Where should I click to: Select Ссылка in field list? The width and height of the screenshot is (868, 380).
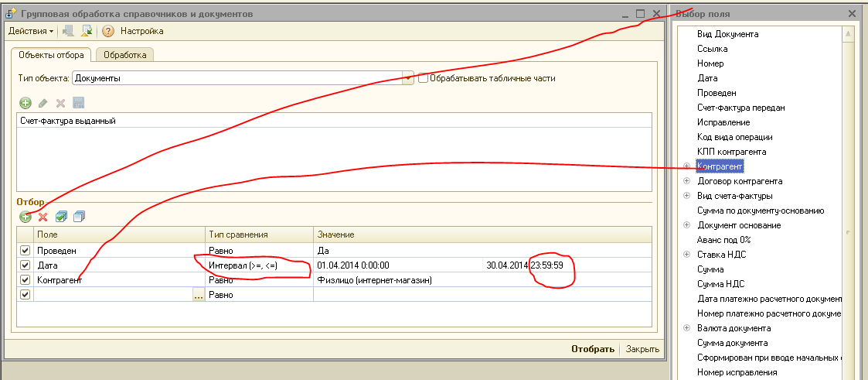713,49
